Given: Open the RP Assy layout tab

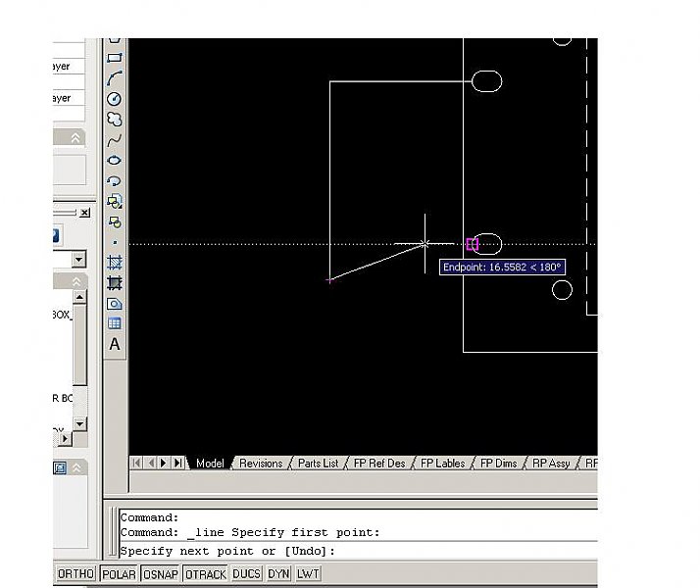Looking at the screenshot, I should (x=551, y=464).
